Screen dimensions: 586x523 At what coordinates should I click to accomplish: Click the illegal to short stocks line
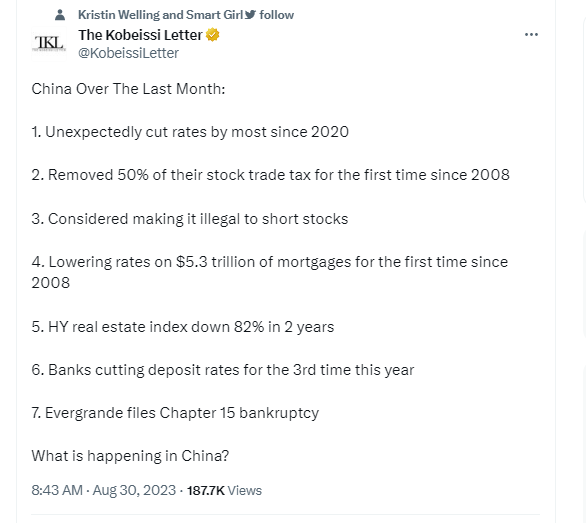(x=189, y=219)
